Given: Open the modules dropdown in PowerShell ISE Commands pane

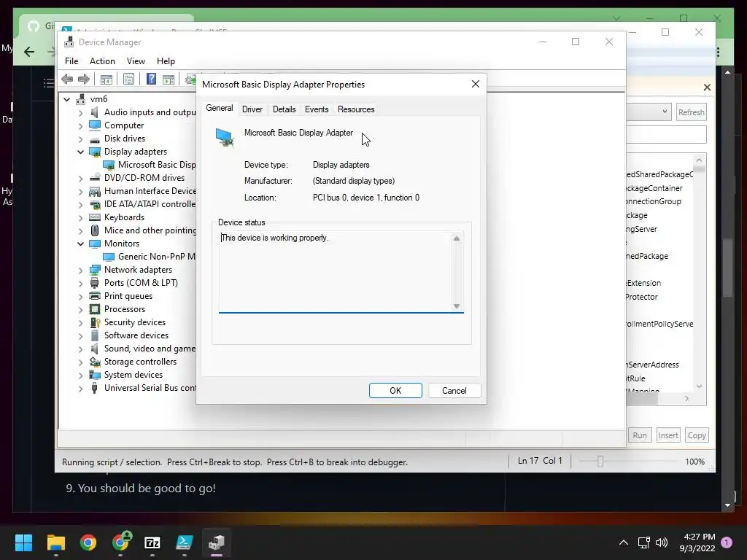Looking at the screenshot, I should point(664,112).
